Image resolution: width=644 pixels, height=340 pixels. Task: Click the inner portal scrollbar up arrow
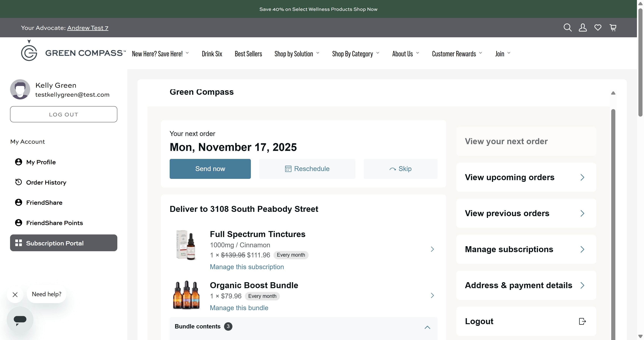pos(613,93)
